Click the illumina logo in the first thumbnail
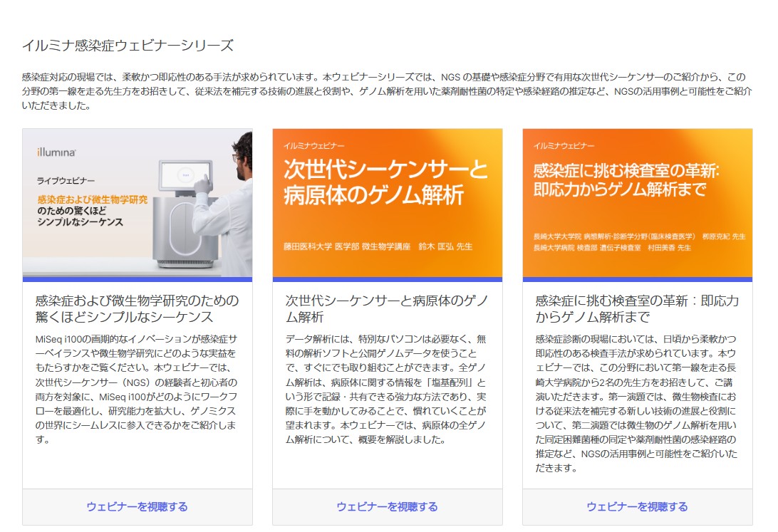Image resolution: width=778 pixels, height=532 pixels. (x=56, y=152)
